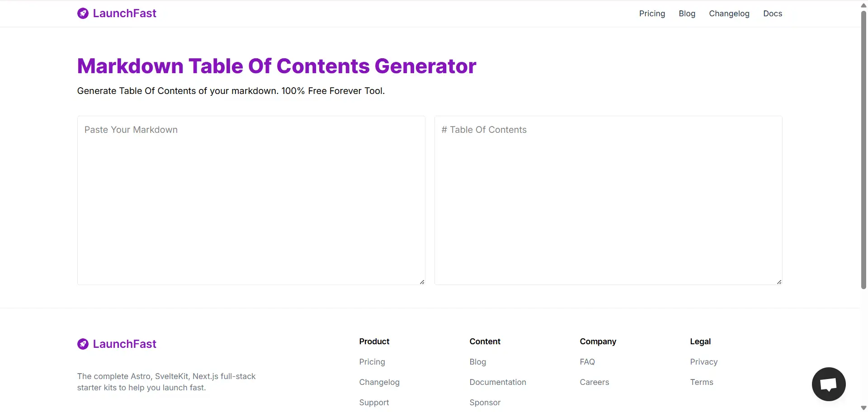Screen dimensions: 868x412
Task: Click the markdown textarea resize handle
Action: click(x=422, y=282)
